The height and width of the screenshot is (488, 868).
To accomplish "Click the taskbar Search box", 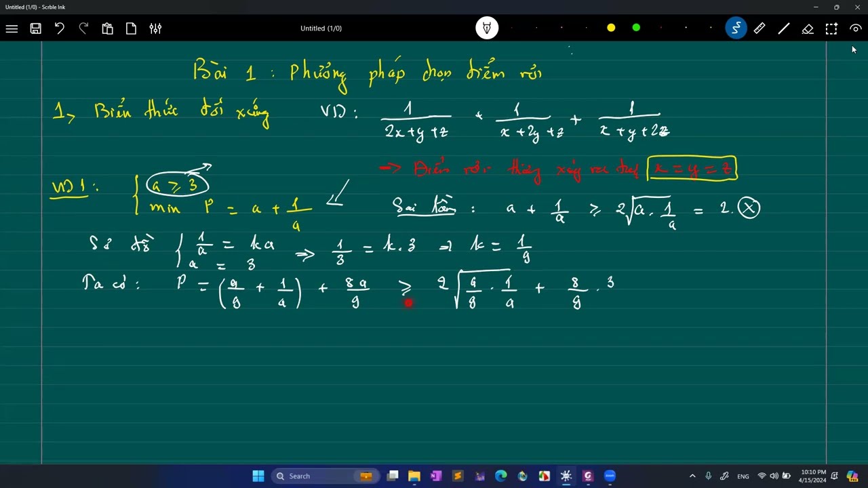I will coord(324,476).
